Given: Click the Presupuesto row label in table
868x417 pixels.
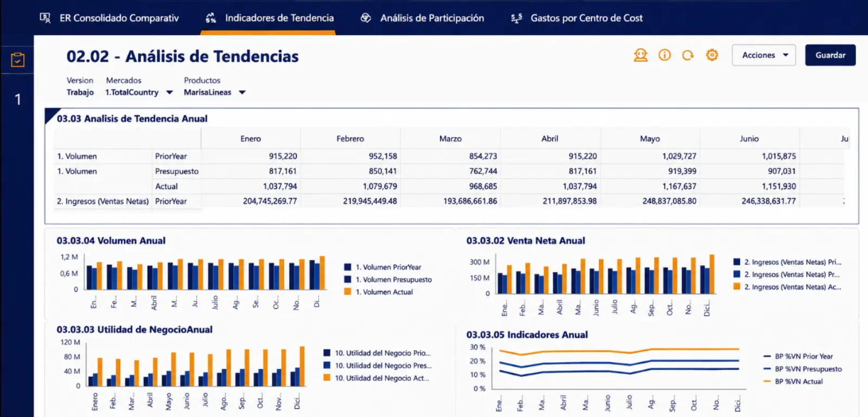Looking at the screenshot, I should [177, 171].
